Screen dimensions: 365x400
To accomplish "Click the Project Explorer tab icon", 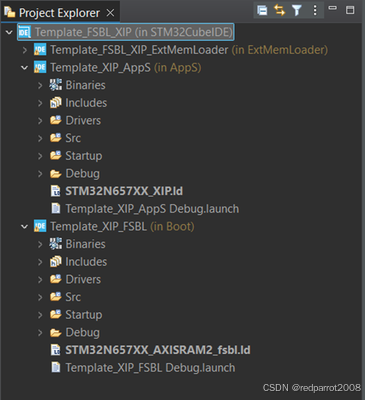I will click(10, 12).
